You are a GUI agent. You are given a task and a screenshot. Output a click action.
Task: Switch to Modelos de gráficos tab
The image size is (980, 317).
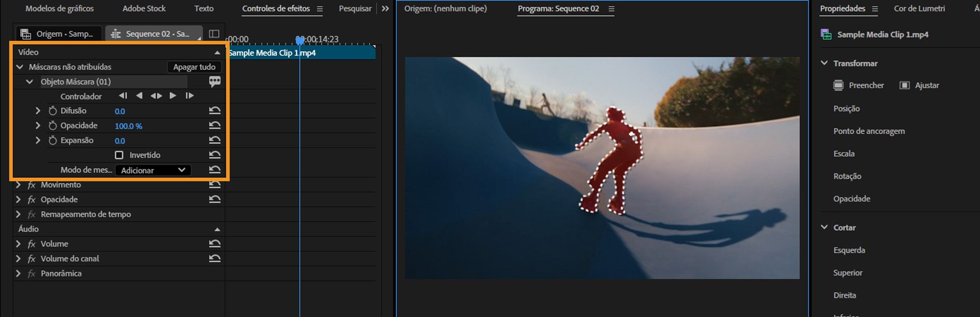[x=60, y=9]
